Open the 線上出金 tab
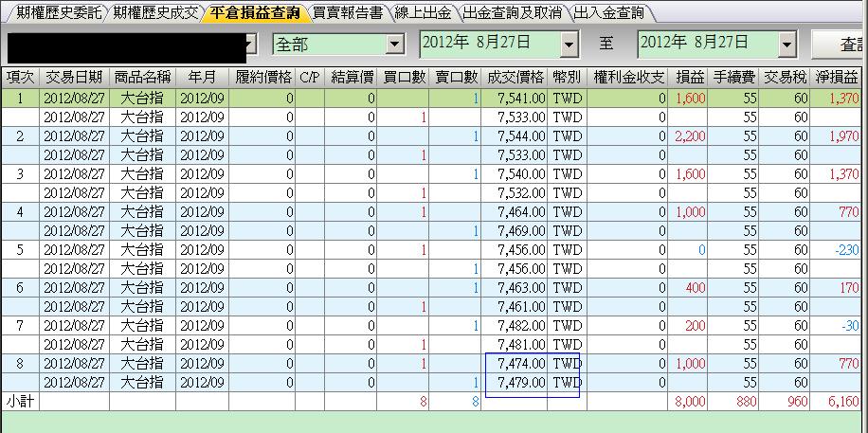The width and height of the screenshot is (868, 433). coord(423,12)
